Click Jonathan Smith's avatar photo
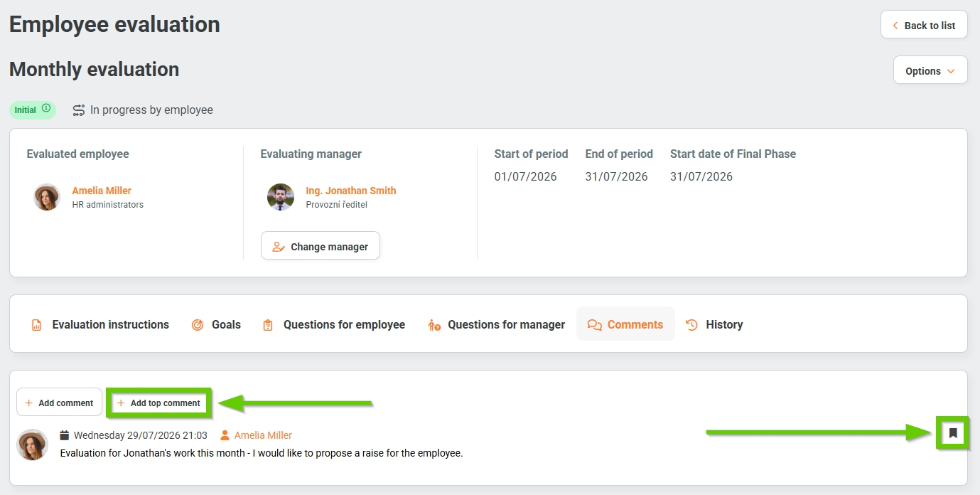Viewport: 980px width, 495px height. point(281,197)
